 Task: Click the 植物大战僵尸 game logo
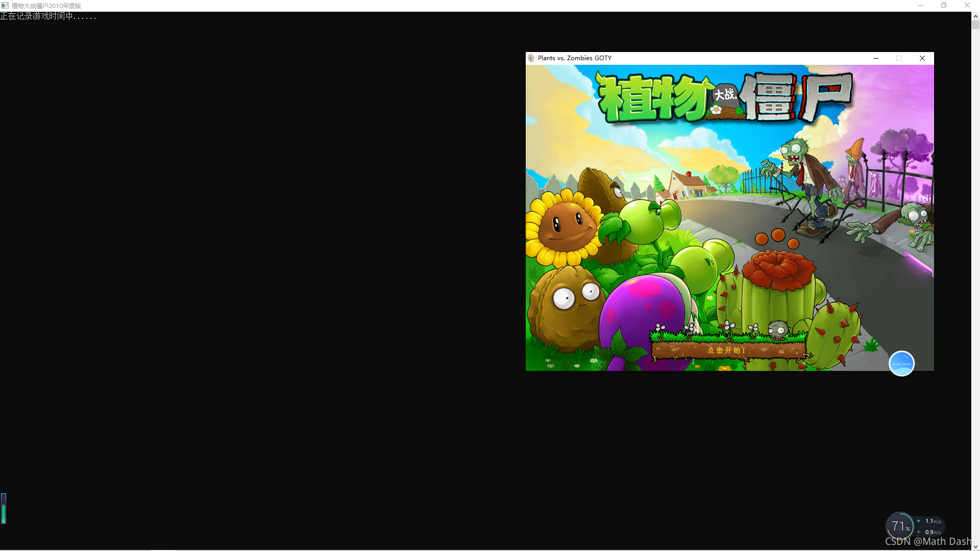click(725, 98)
